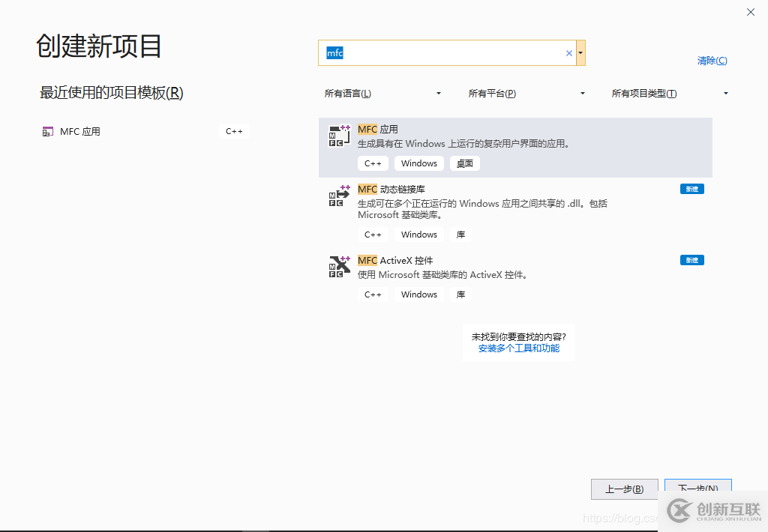Viewport: 768px width, 532px height.
Task: Click the 新建 badge on MFC ActiveX 控件
Action: point(691,260)
